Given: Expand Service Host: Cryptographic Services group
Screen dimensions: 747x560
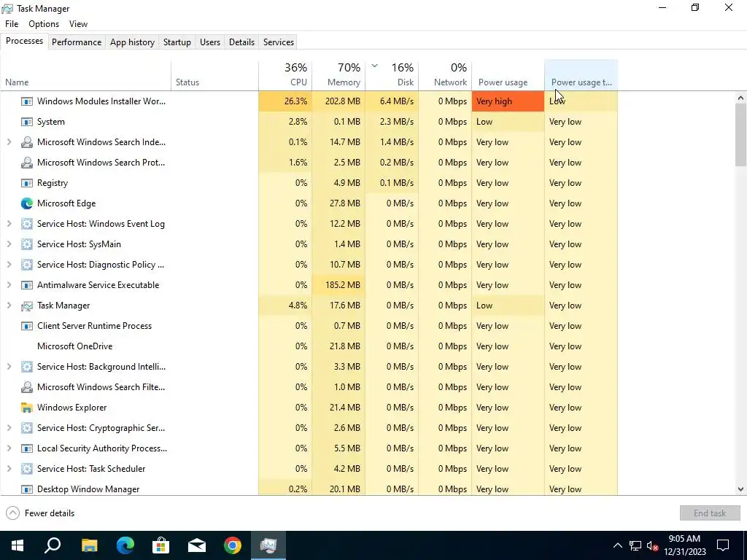Looking at the screenshot, I should [9, 428].
